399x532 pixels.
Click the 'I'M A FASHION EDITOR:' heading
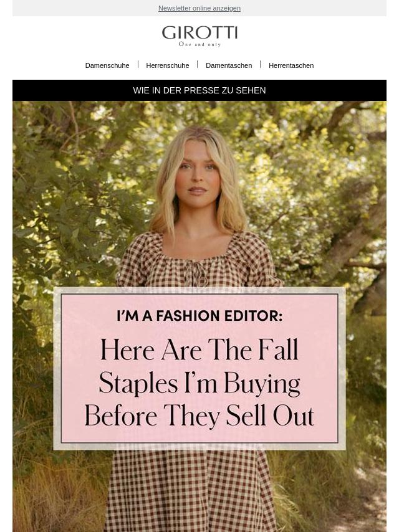[x=199, y=316]
